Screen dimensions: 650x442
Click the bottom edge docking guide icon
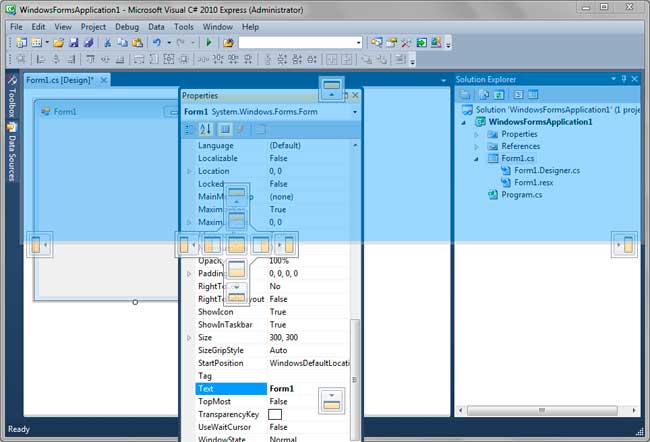coord(332,400)
